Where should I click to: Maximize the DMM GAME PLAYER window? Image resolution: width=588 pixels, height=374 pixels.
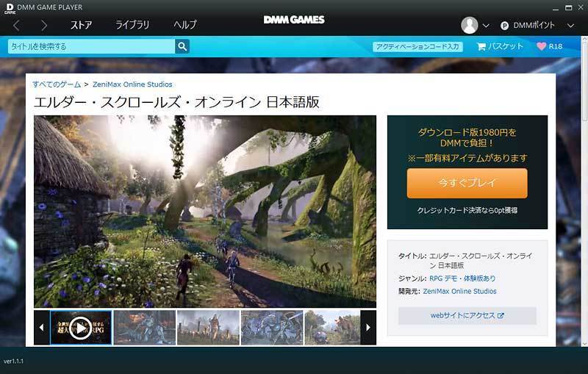(x=569, y=7)
